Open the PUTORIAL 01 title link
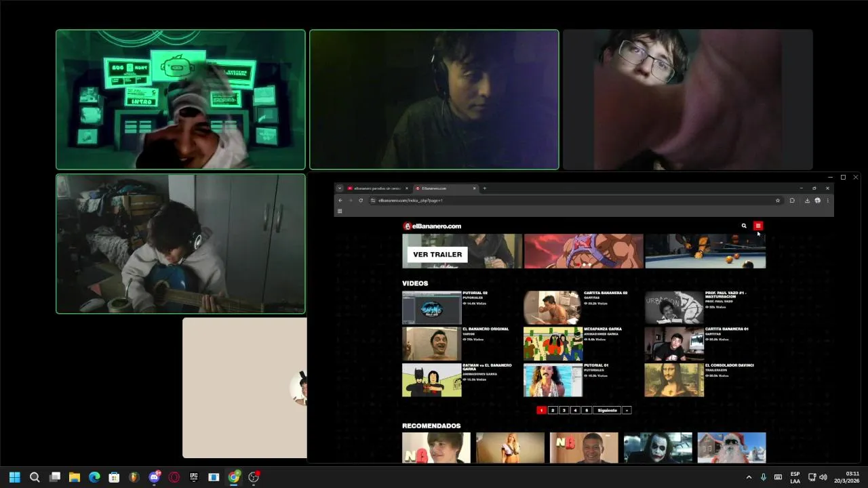Screen dimensions: 868x488 click(596, 365)
